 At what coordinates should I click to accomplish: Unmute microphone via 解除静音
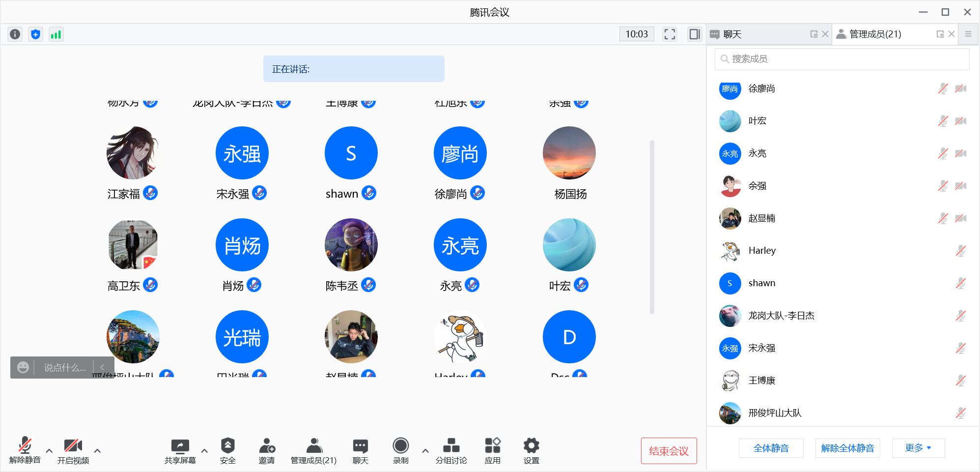(x=25, y=446)
